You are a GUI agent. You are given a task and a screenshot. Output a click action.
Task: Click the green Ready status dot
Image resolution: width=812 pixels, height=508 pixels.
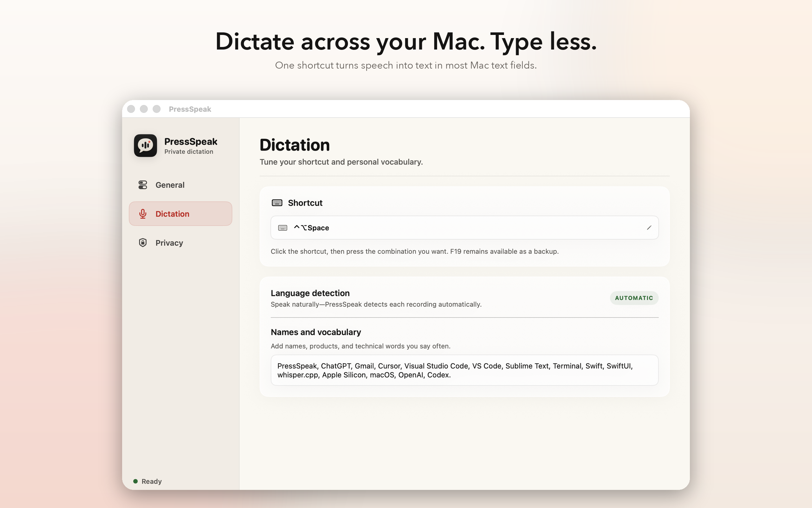click(x=135, y=481)
